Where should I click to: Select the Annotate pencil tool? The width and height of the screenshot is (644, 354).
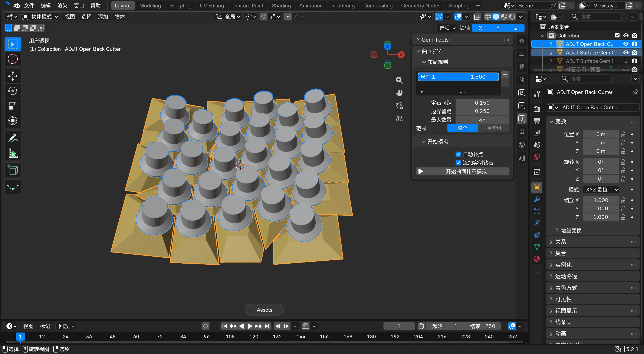(13, 138)
